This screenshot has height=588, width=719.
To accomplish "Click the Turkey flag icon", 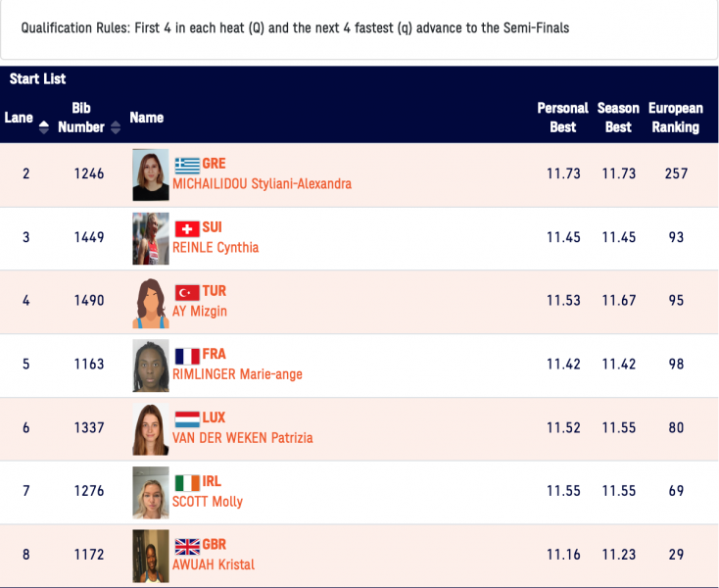I will (x=186, y=292).
